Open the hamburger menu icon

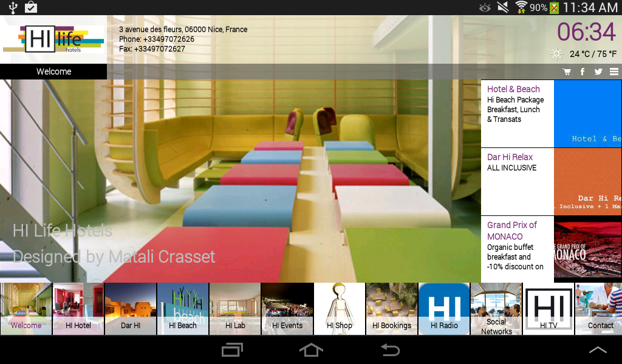pyautogui.click(x=614, y=72)
